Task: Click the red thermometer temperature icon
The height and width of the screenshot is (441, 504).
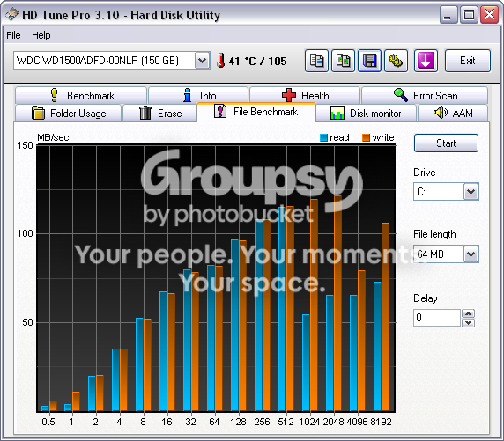Action: pyautogui.click(x=220, y=61)
